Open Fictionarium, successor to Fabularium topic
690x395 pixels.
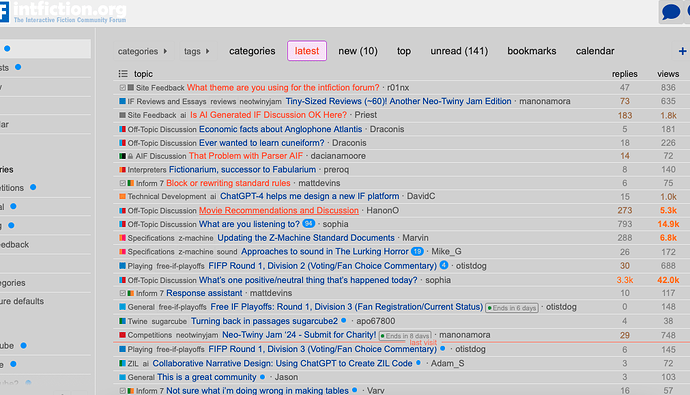pos(242,169)
